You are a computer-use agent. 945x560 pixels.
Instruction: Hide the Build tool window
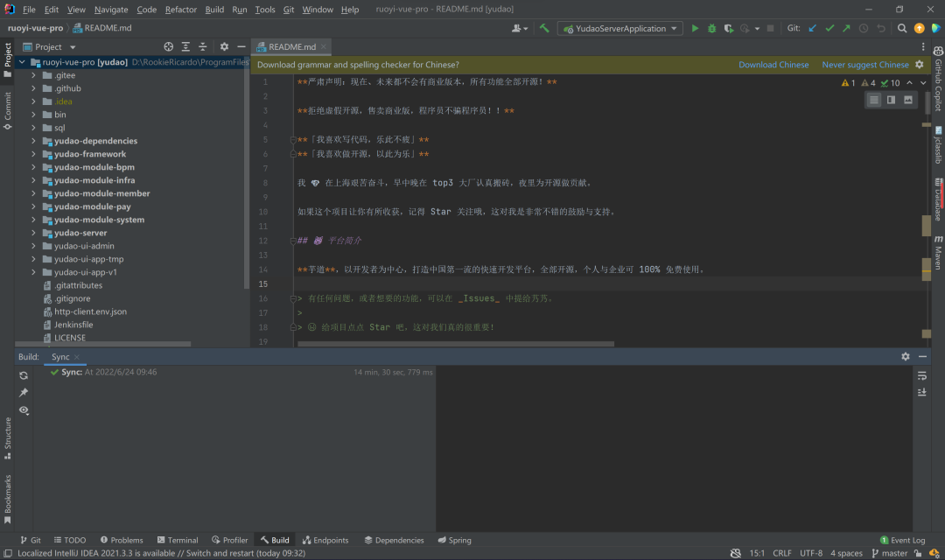point(922,356)
